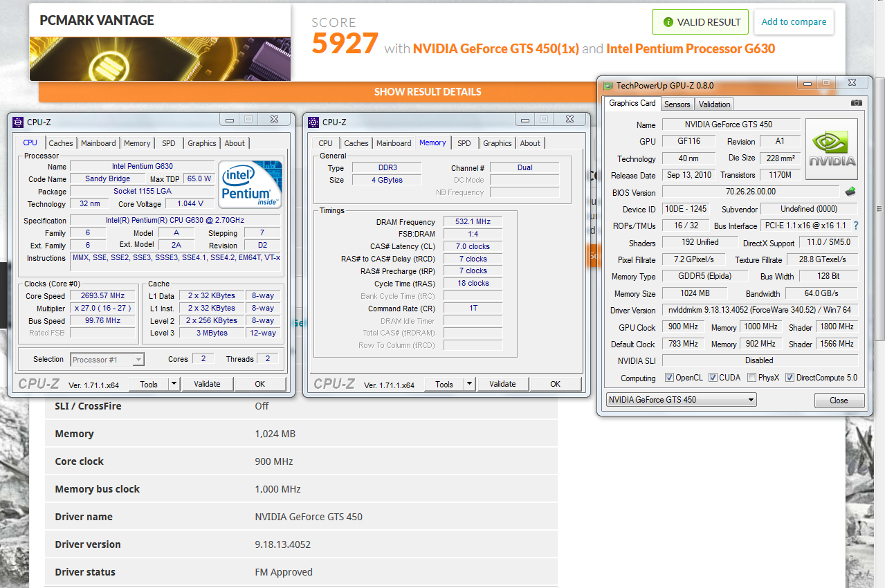Click the left CPU-Z window title icon
Screen dimensions: 885x588
tap(18, 122)
